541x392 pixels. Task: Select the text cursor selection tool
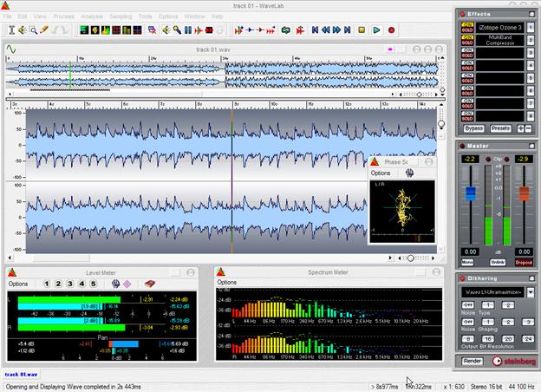point(12,29)
